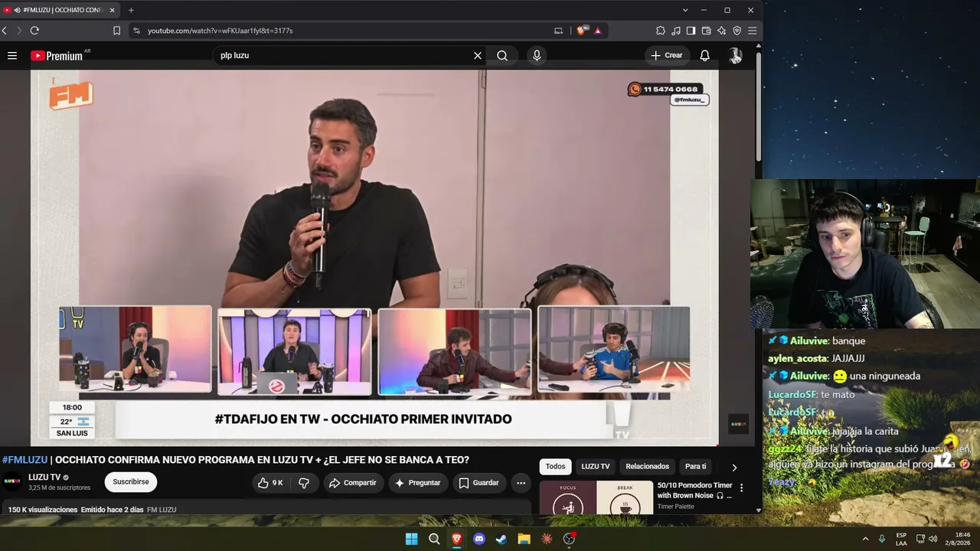Show more filter chips with right arrow
980x551 pixels.
(734, 467)
